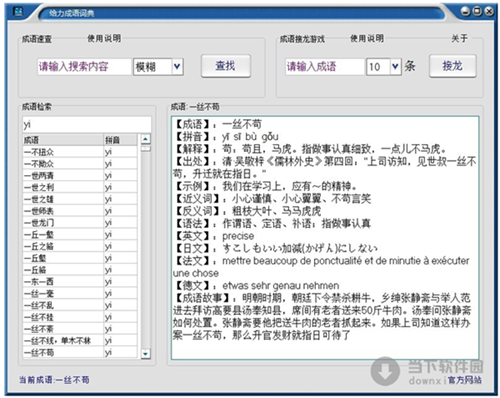Maximize the 给力成语词典 window
This screenshot has width=500, height=398.
pos(477,11)
